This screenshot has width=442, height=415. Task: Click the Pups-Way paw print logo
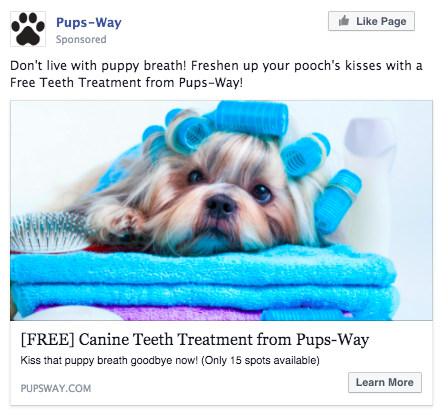click(x=28, y=29)
